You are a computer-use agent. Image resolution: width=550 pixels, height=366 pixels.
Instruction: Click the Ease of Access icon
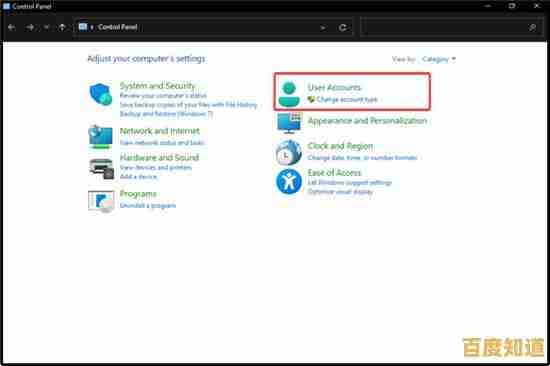(x=289, y=181)
